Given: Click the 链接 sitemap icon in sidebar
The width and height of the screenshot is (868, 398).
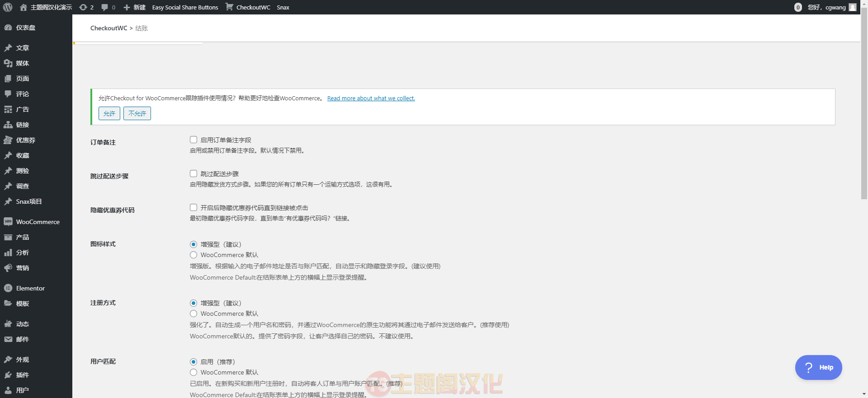Looking at the screenshot, I should pyautogui.click(x=8, y=125).
